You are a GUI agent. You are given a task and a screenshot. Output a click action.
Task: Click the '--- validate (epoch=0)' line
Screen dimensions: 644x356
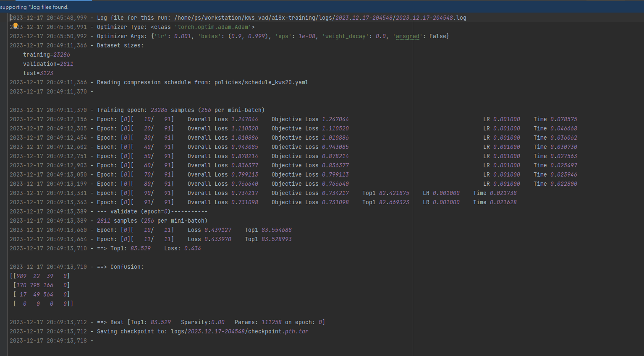[x=152, y=211]
